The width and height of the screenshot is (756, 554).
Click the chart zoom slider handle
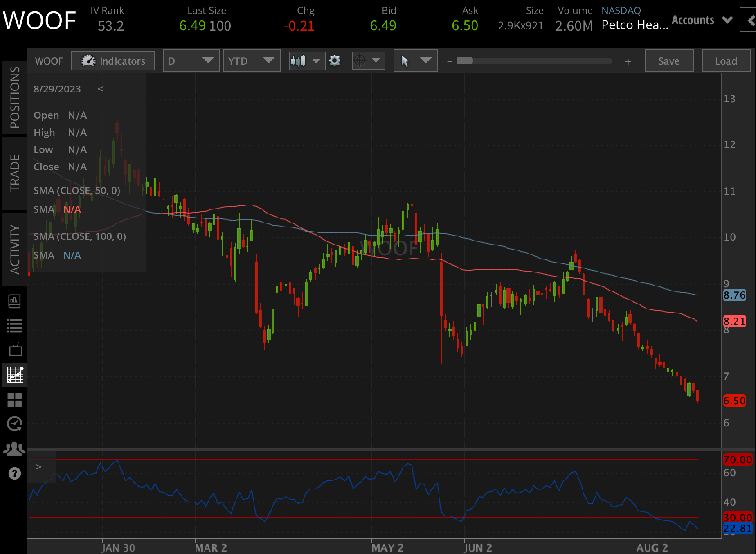465,61
